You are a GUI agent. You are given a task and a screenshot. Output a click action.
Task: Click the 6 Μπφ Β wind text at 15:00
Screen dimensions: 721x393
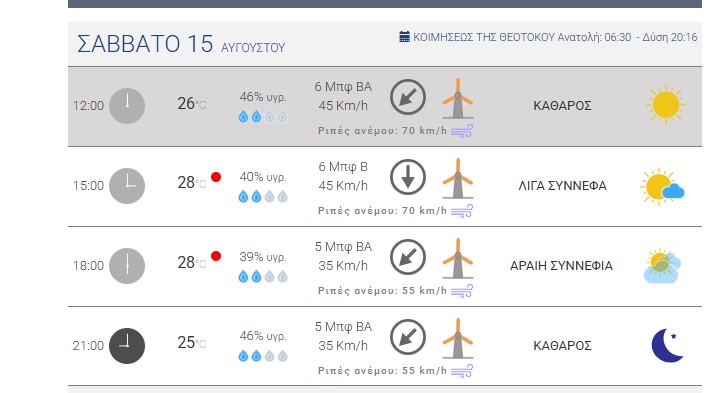pyautogui.click(x=343, y=167)
